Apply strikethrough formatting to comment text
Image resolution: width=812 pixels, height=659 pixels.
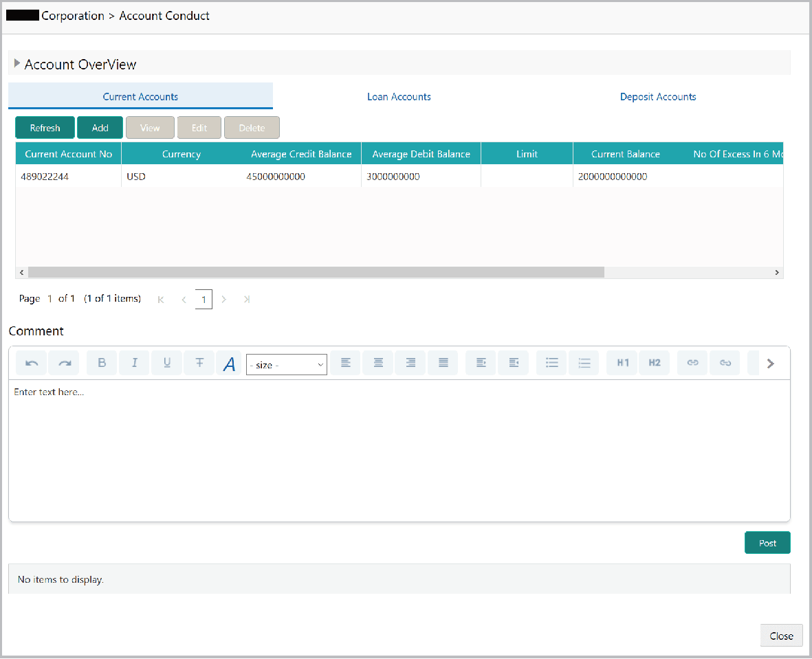[x=199, y=363]
